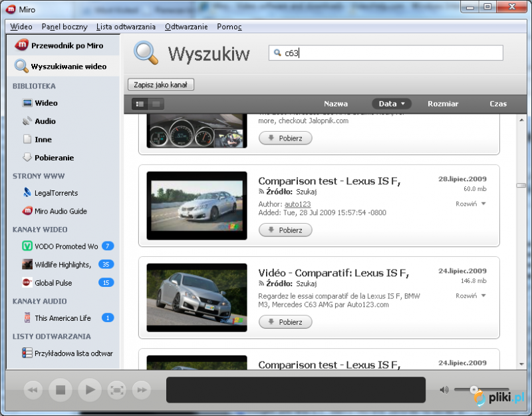The width and height of the screenshot is (532, 416).
Task: Click the Global Pulse count badge 15
Action: [x=106, y=282]
